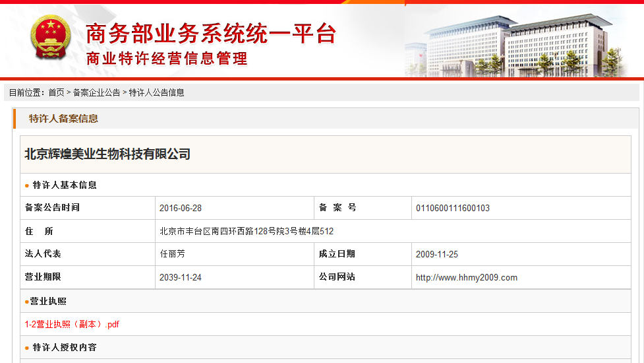Click the 目前位置 breadcrumb label
The image size is (644, 363).
[x=27, y=92]
